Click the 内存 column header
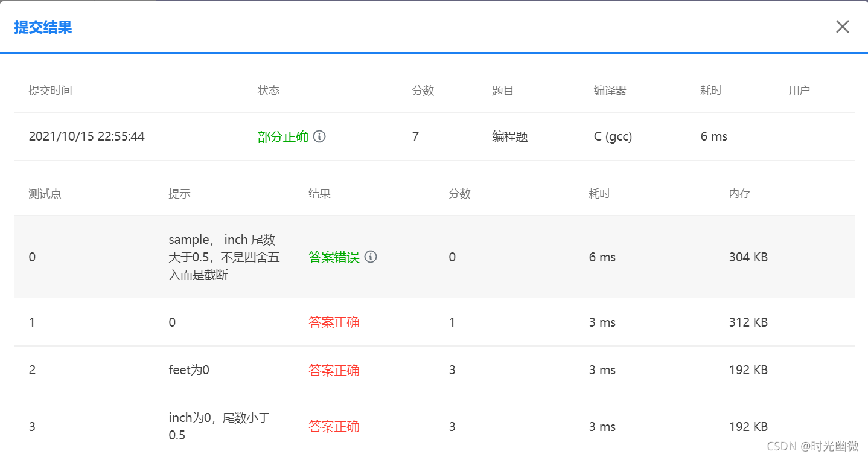This screenshot has width=868, height=457. point(739,193)
